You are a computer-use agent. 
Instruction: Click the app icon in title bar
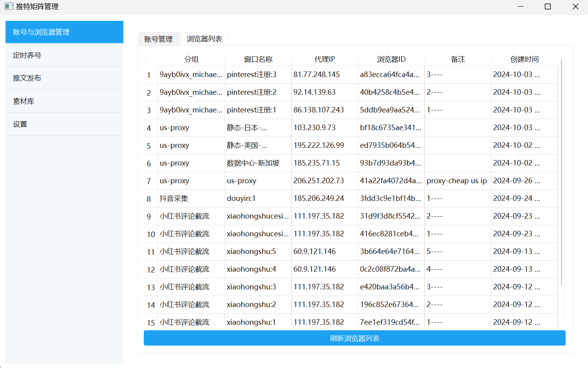tap(9, 6)
